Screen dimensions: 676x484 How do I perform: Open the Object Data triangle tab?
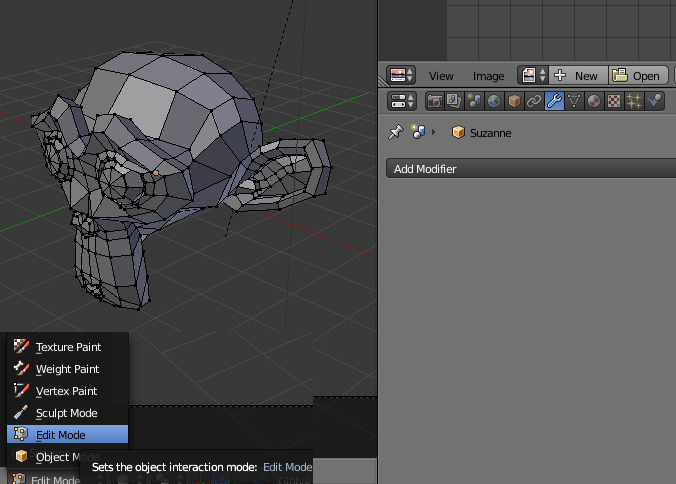pos(574,101)
